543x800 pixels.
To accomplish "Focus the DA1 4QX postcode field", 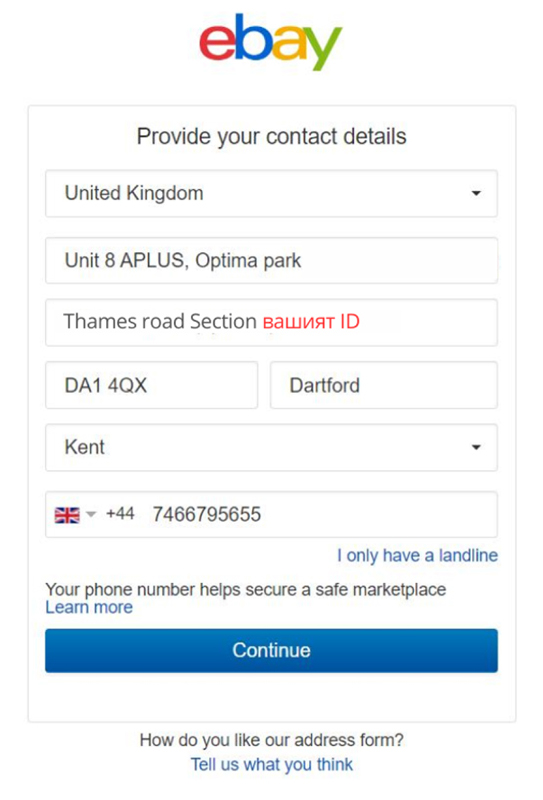I will pos(152,385).
